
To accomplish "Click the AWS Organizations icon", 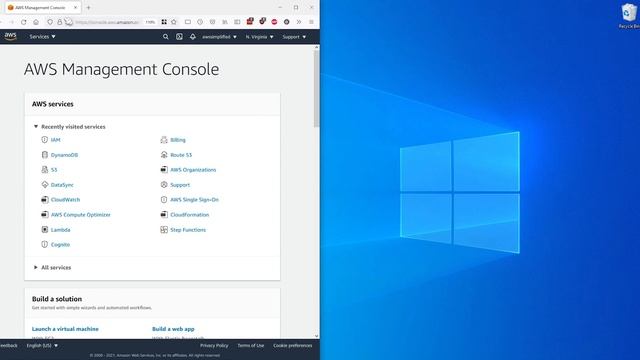I will tap(164, 169).
